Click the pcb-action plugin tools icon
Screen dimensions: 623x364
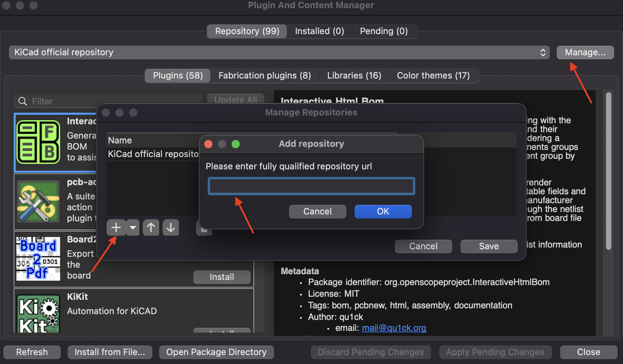coord(38,202)
